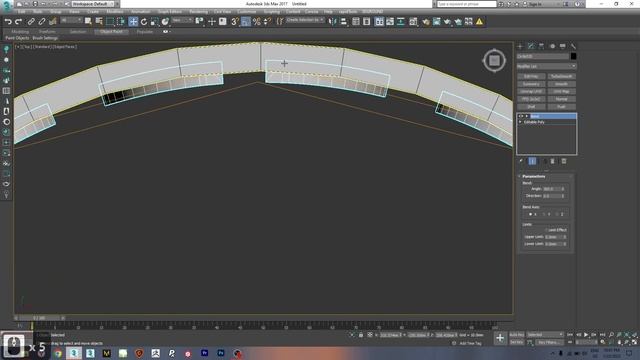Select the X bend axis radio button
640x360 pixels.
coord(530,214)
